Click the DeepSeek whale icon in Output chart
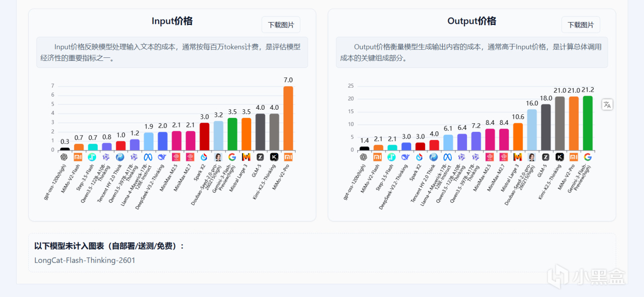 (406, 157)
